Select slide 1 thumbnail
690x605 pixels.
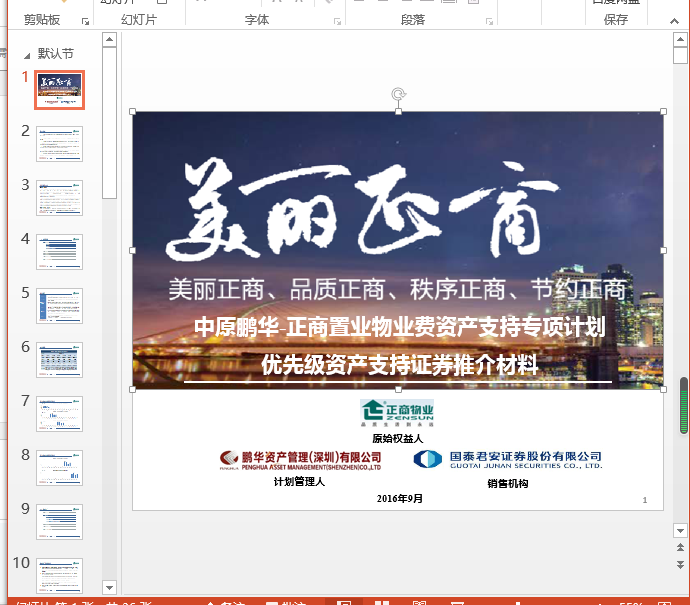(59, 90)
